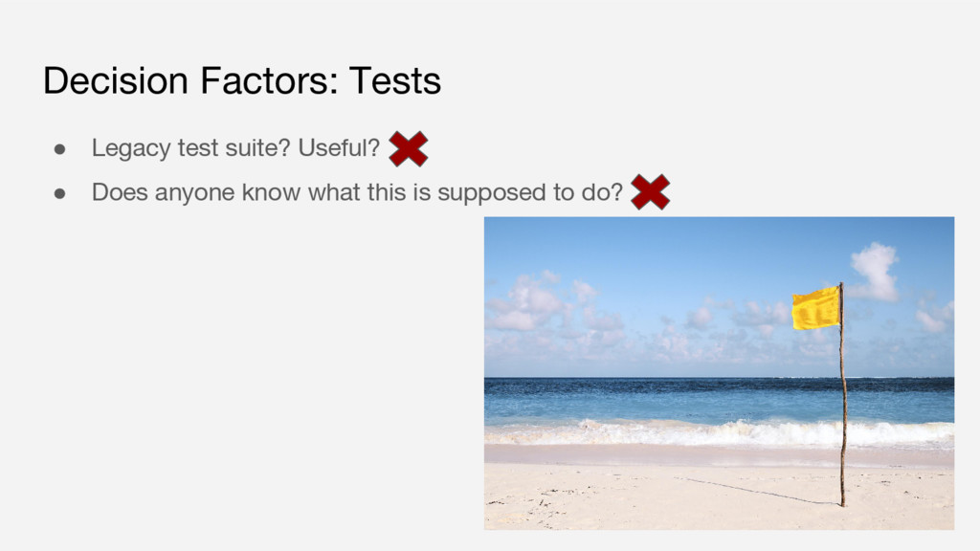Click the word 'Tests' in the title
This screenshot has height=551, width=980.
coord(394,81)
